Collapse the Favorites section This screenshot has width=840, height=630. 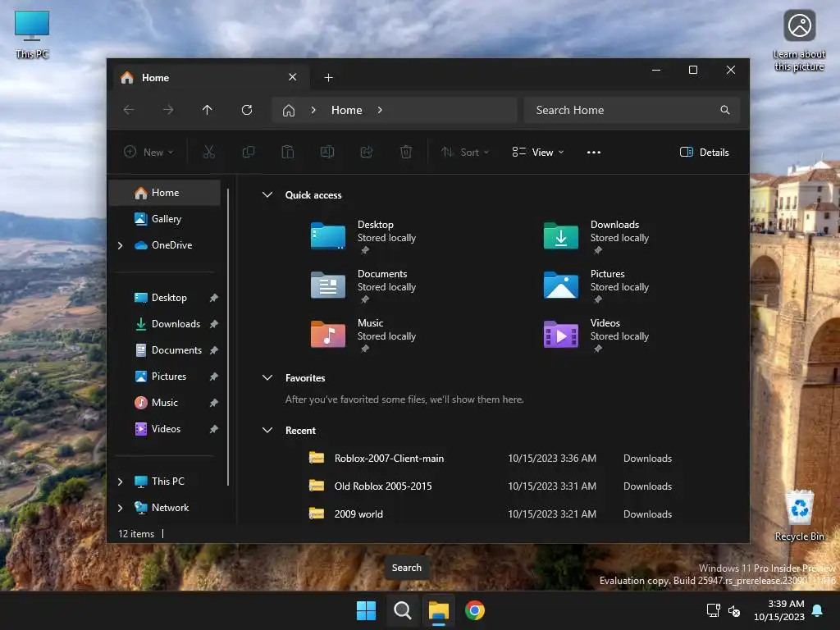pyautogui.click(x=267, y=377)
